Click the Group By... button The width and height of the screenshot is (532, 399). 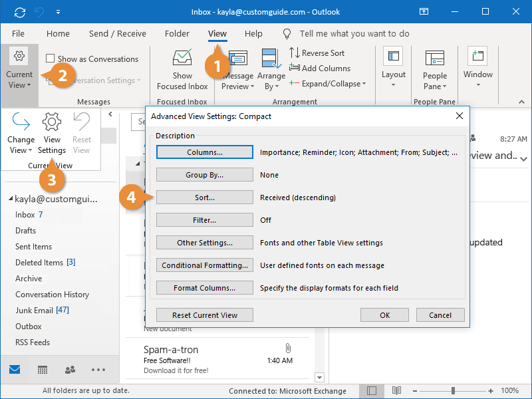click(x=205, y=175)
